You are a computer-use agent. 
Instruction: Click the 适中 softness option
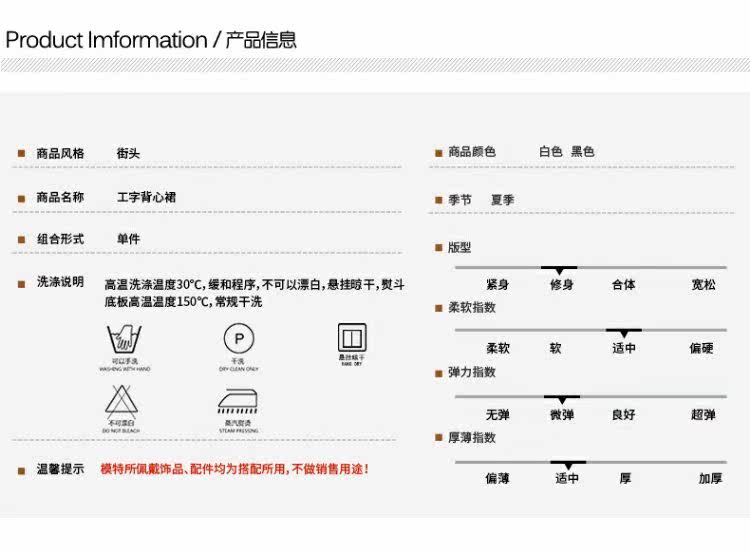click(624, 348)
